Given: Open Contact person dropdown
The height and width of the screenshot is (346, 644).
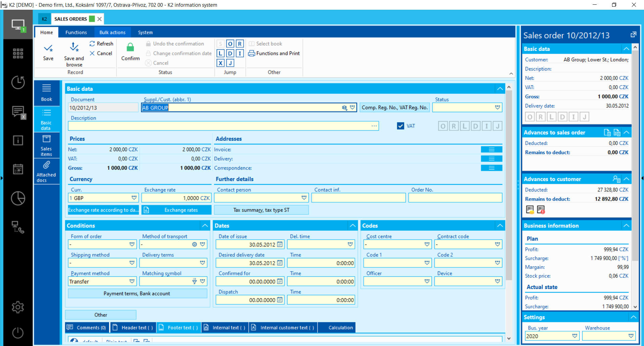Looking at the screenshot, I should [304, 198].
